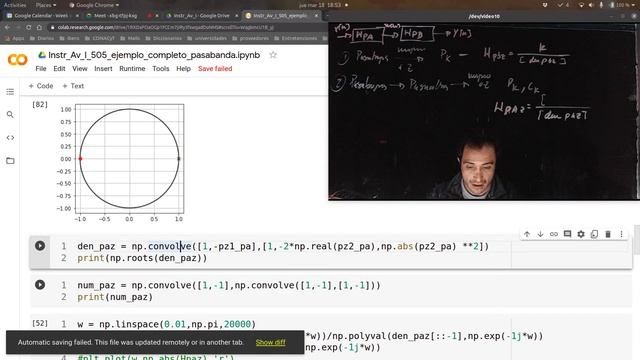Open more cell actions menu
Image resolution: width=640 pixels, height=360 pixels.
pos(621,234)
